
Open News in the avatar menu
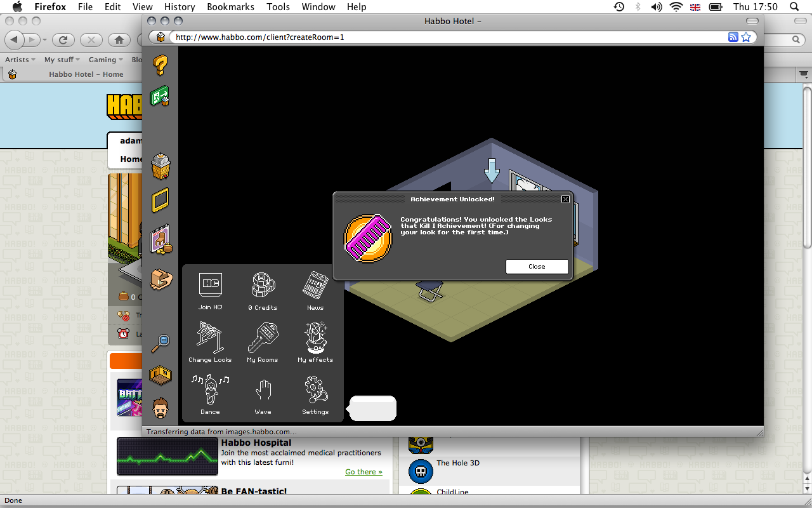point(315,291)
